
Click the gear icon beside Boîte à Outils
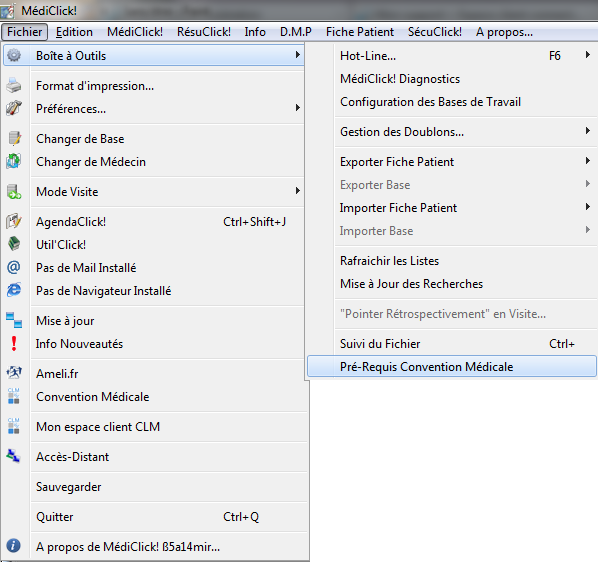coord(14,55)
